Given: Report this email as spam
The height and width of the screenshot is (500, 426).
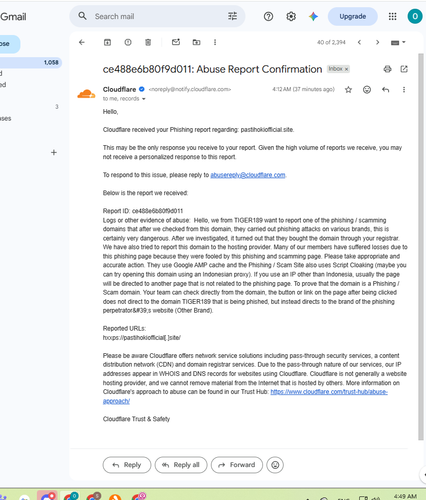Looking at the screenshot, I should pos(128,42).
